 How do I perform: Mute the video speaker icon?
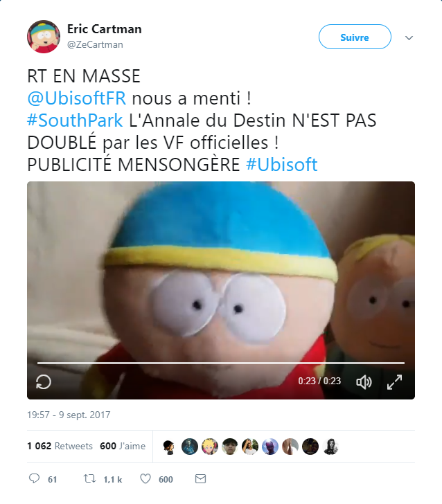tap(364, 382)
